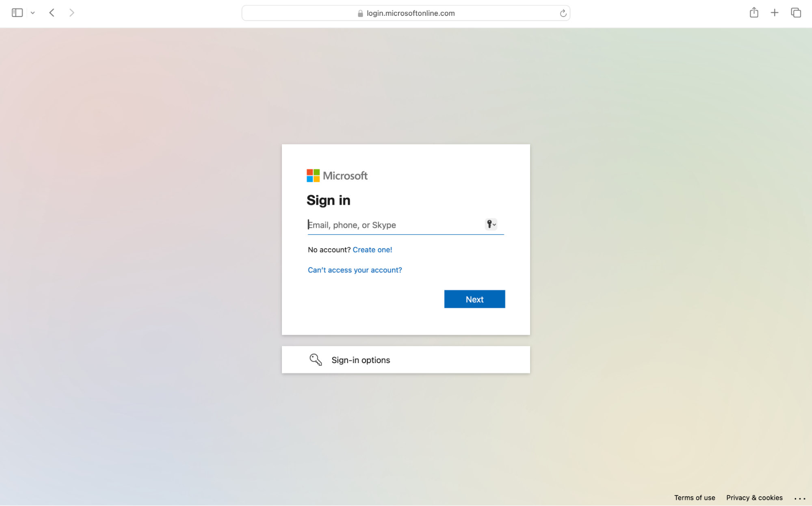Viewport: 812px width, 506px height.
Task: Open the Create one! link
Action: pyautogui.click(x=372, y=249)
